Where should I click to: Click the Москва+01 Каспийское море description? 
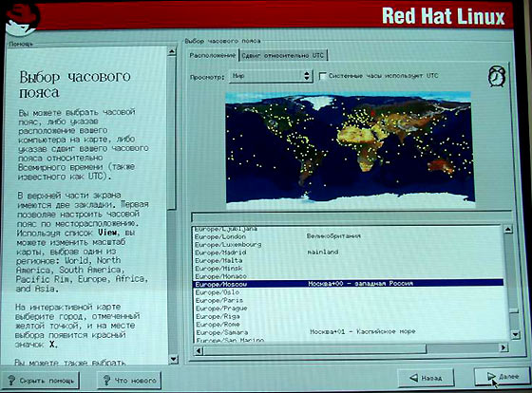pos(362,331)
